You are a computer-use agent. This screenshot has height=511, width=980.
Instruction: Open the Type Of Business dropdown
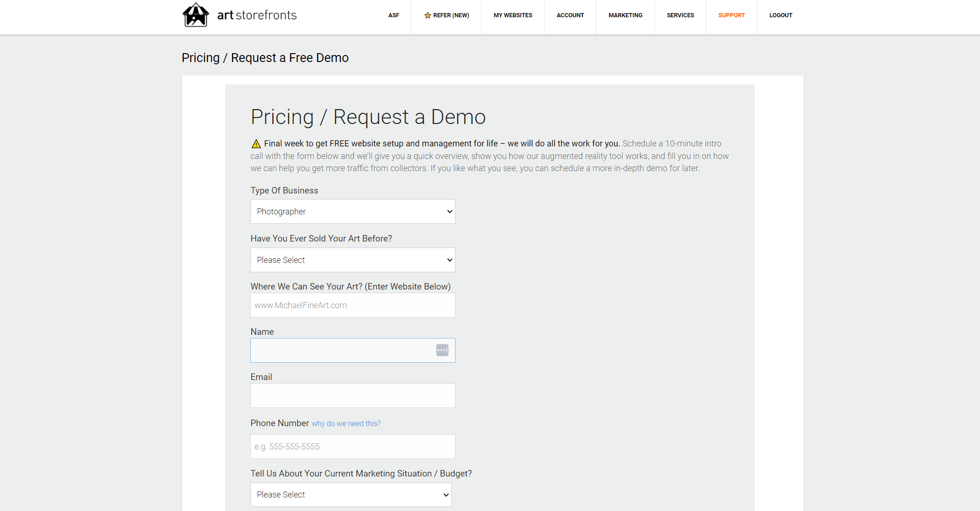pyautogui.click(x=352, y=212)
